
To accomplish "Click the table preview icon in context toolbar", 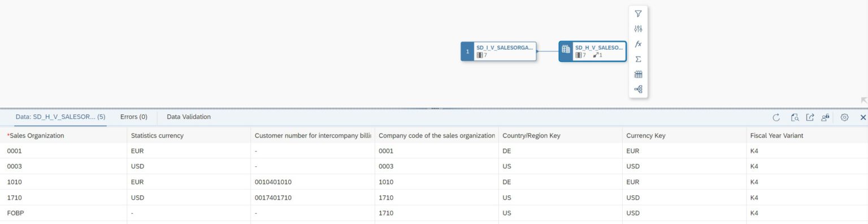I will [x=638, y=74].
